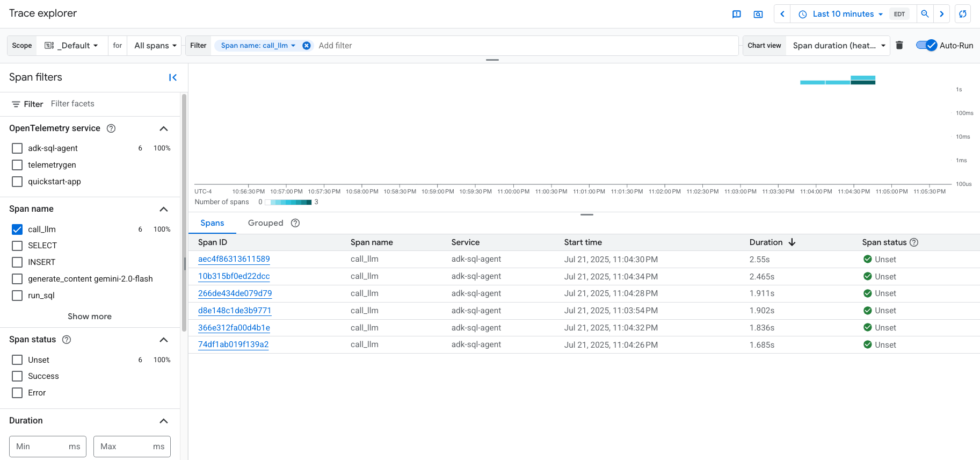Click the refresh sync icon
The image size is (980, 460).
pos(963,14)
